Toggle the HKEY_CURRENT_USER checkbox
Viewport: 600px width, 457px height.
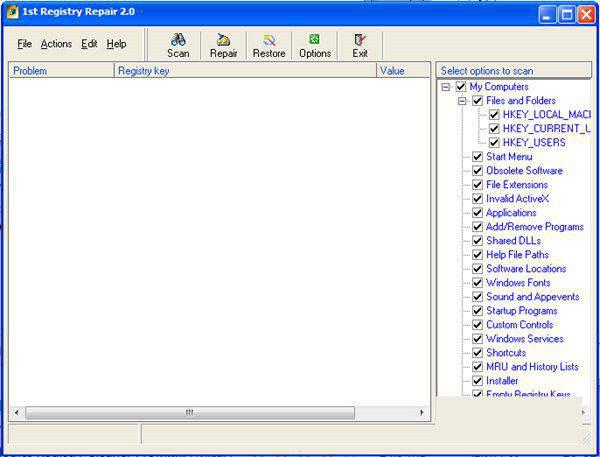point(494,129)
